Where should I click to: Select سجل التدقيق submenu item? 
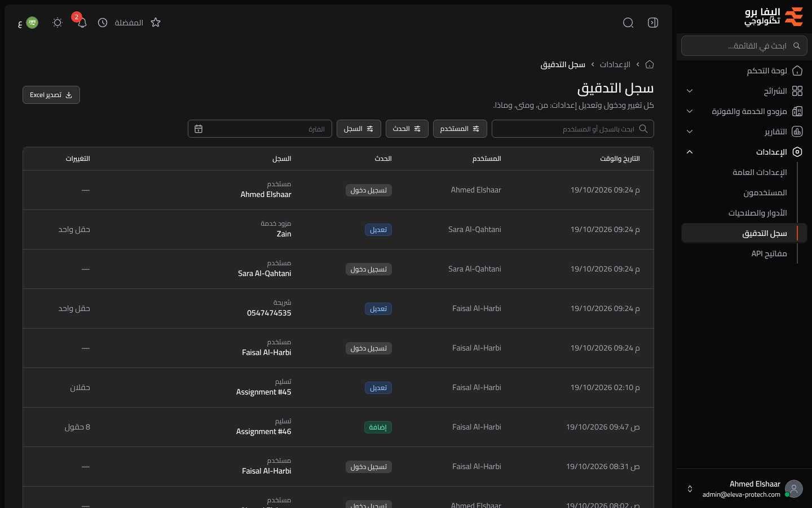click(x=744, y=233)
